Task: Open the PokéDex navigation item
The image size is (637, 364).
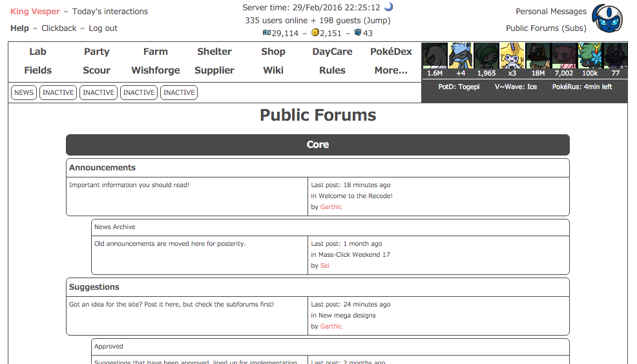Action: [391, 52]
